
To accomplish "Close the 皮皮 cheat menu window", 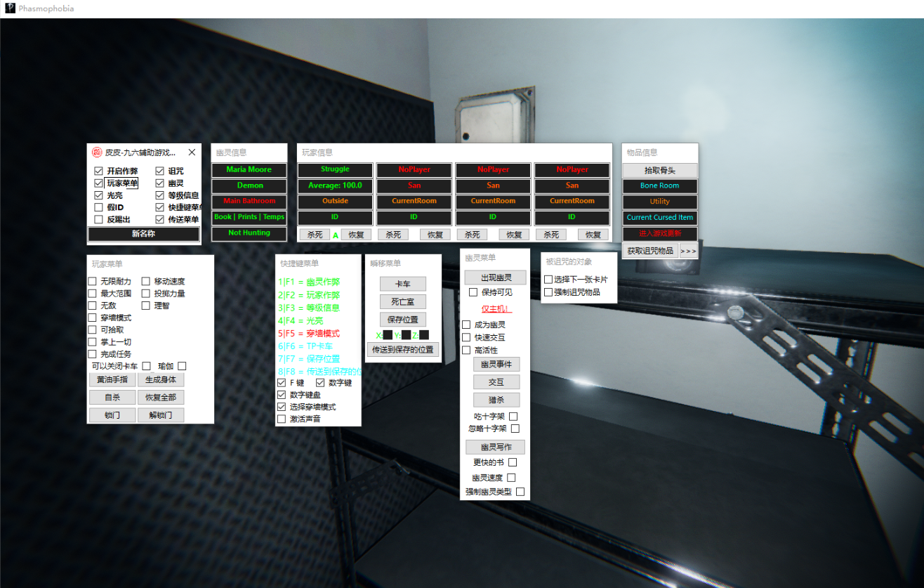I will tap(192, 152).
